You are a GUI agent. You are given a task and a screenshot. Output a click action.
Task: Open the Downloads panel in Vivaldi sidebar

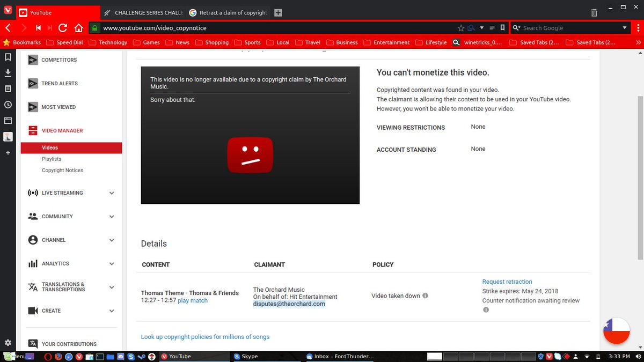click(x=8, y=72)
